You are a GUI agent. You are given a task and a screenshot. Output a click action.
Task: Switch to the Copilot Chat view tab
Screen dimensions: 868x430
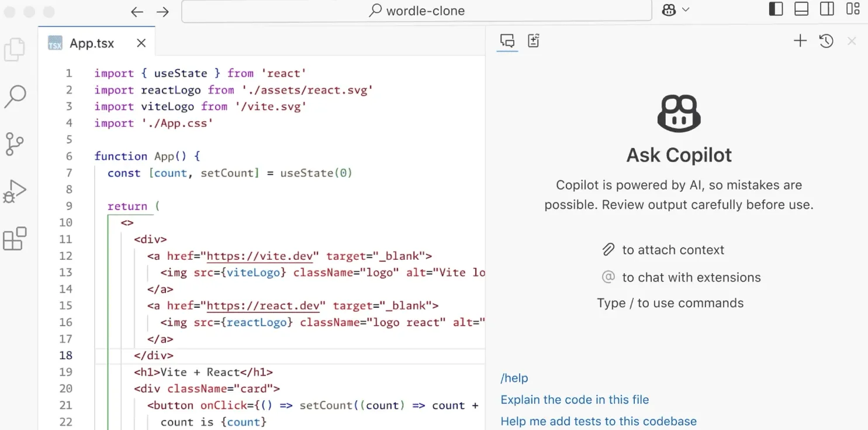tap(507, 41)
